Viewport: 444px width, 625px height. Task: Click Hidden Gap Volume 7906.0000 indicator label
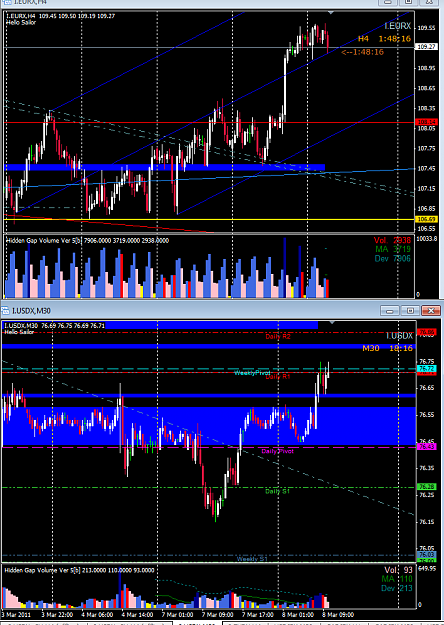pyautogui.click(x=86, y=240)
